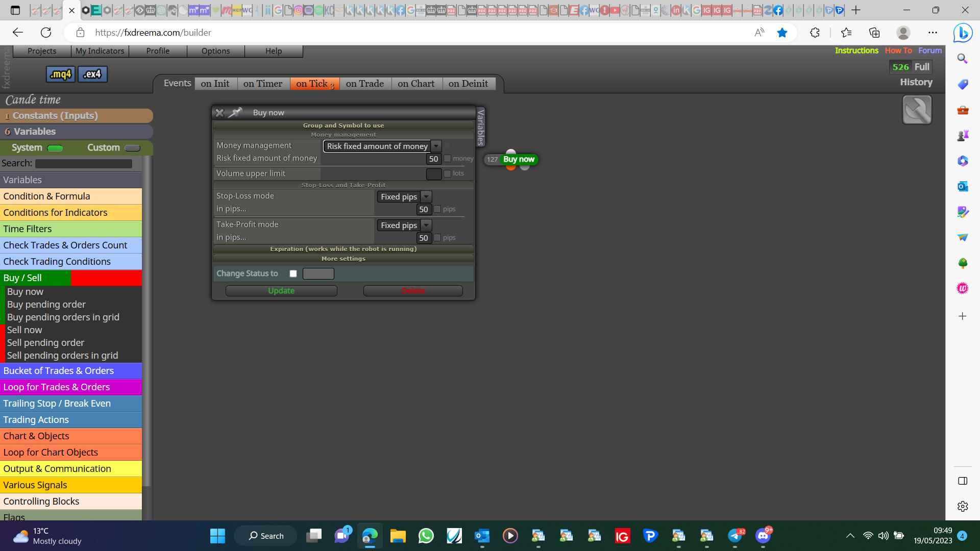
Task: Tick the money variable checkbox
Action: [x=448, y=159]
